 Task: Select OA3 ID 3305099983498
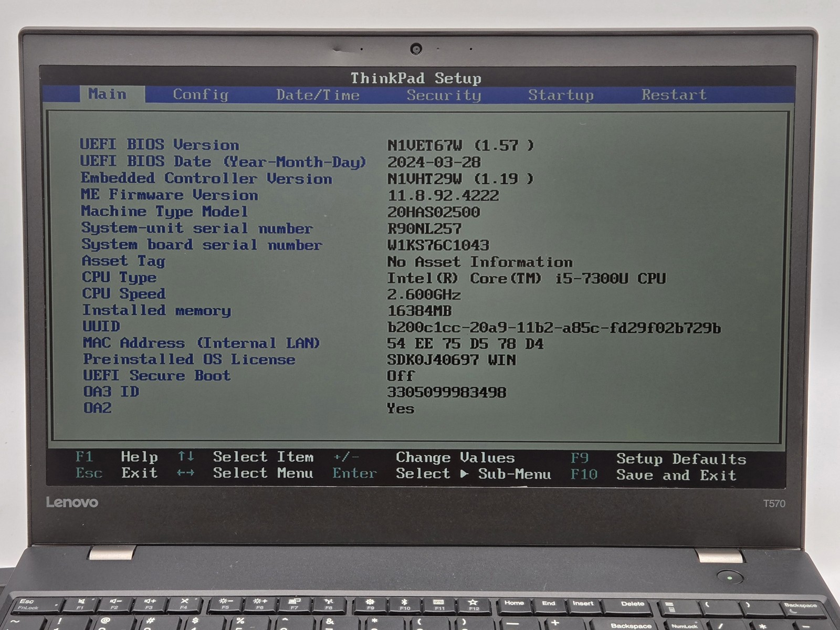[x=447, y=392]
